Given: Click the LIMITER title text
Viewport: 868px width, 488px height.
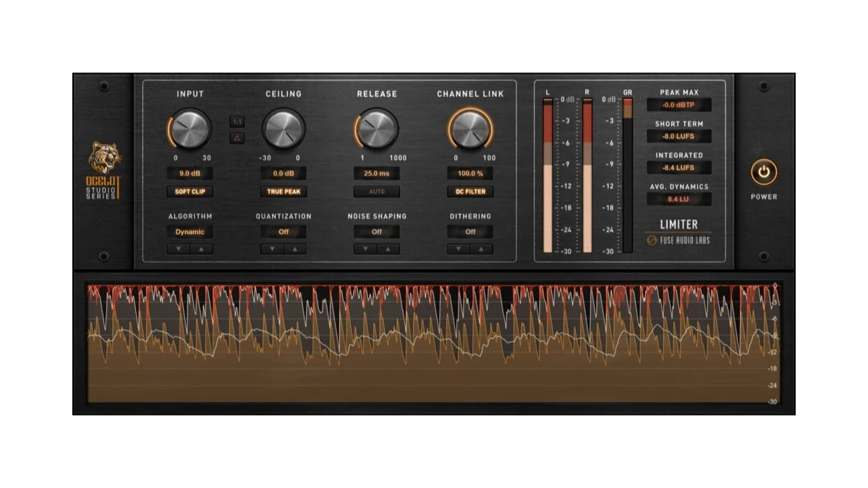Looking at the screenshot, I should [678, 225].
